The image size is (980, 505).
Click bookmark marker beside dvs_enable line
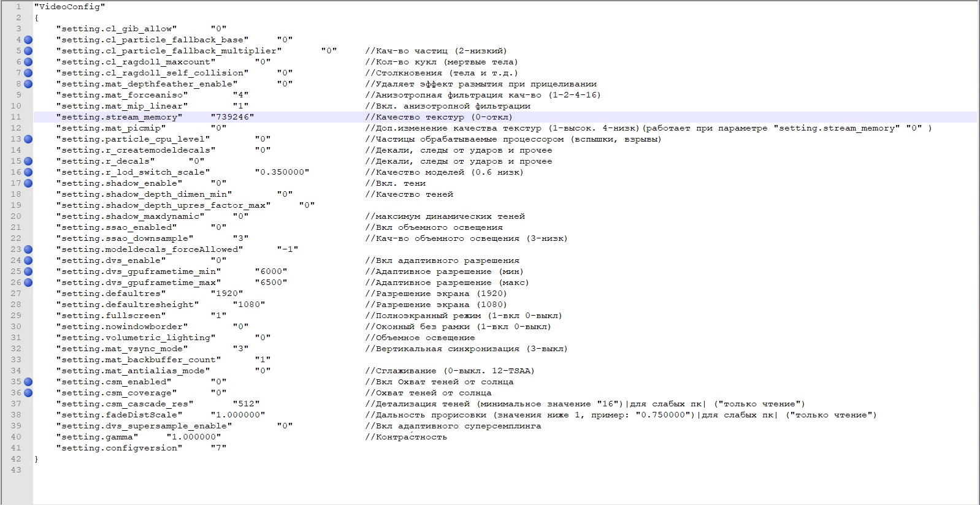coord(28,260)
